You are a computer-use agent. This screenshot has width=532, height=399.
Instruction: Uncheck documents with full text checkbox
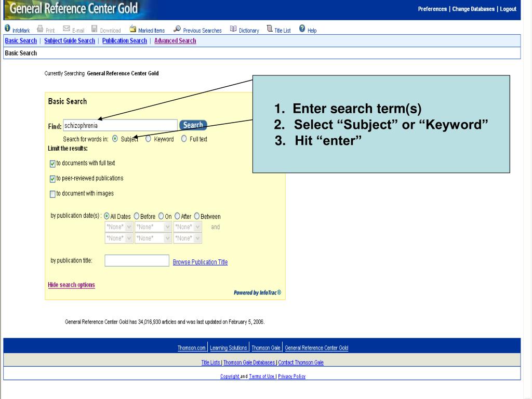click(x=52, y=164)
